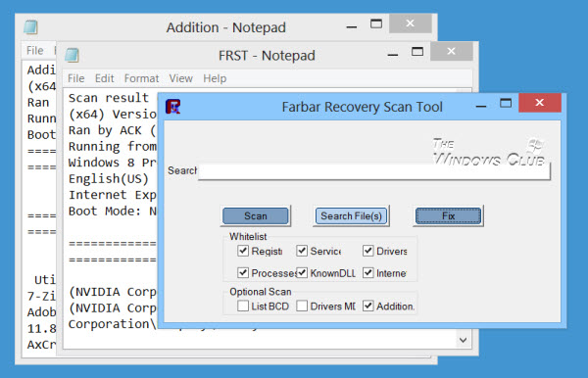This screenshot has height=378, width=588.
Task: Toggle the Drivers whitelist checkbox
Action: 367,251
